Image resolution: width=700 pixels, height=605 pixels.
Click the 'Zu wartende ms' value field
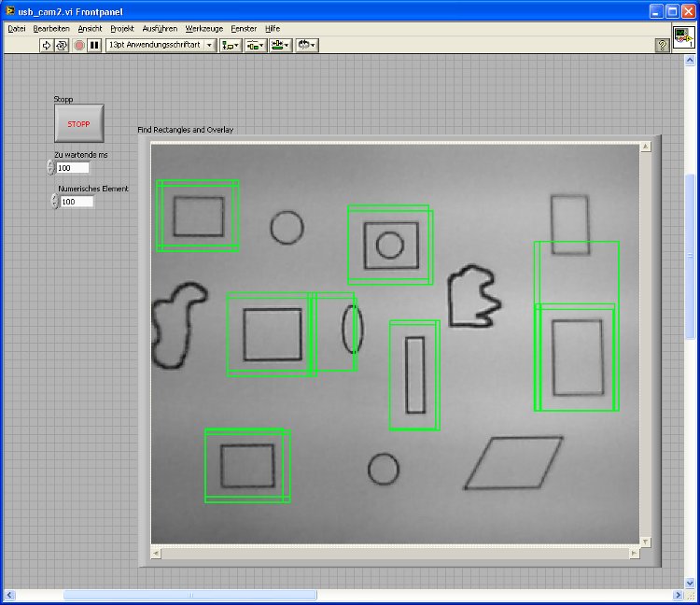pyautogui.click(x=73, y=168)
